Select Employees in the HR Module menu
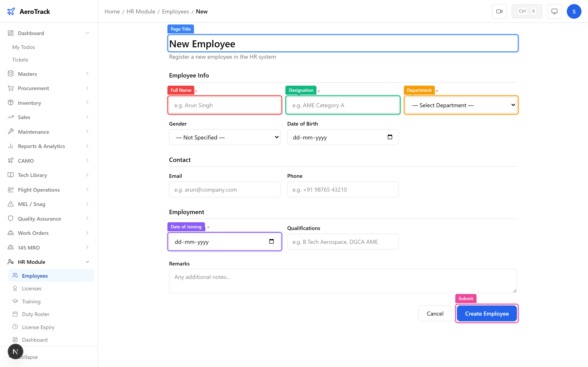The width and height of the screenshot is (588, 367). click(35, 275)
